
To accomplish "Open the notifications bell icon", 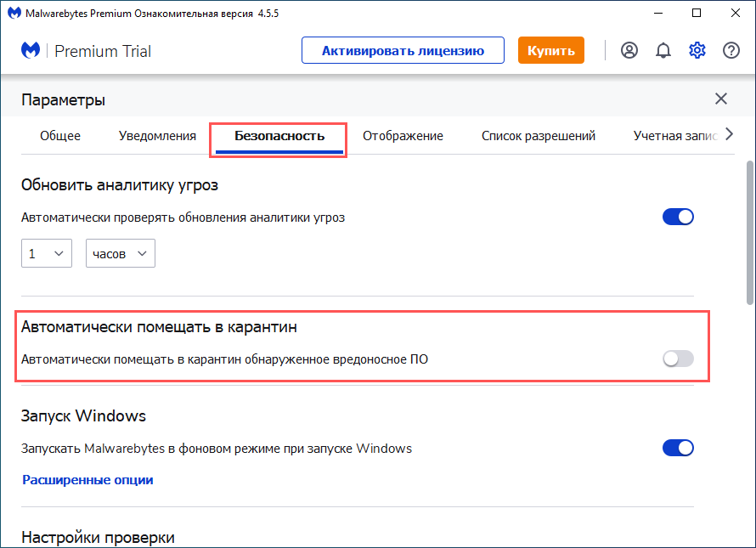I will click(663, 50).
